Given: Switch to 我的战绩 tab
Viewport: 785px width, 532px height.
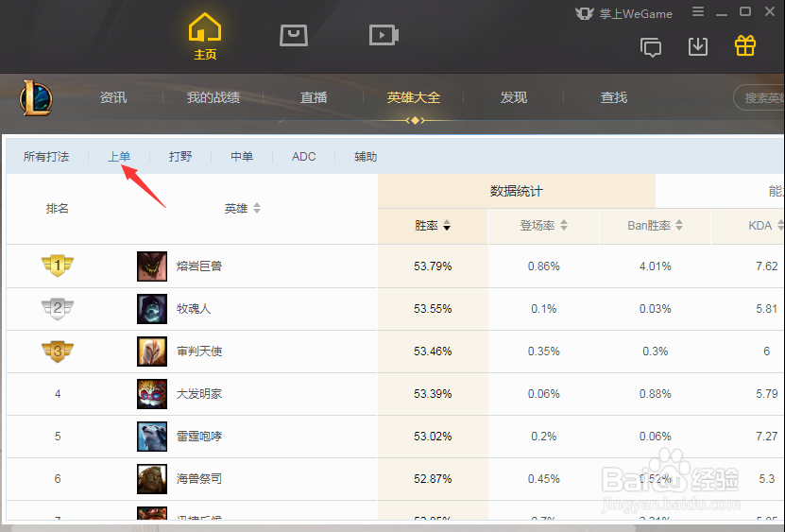Looking at the screenshot, I should (x=213, y=97).
